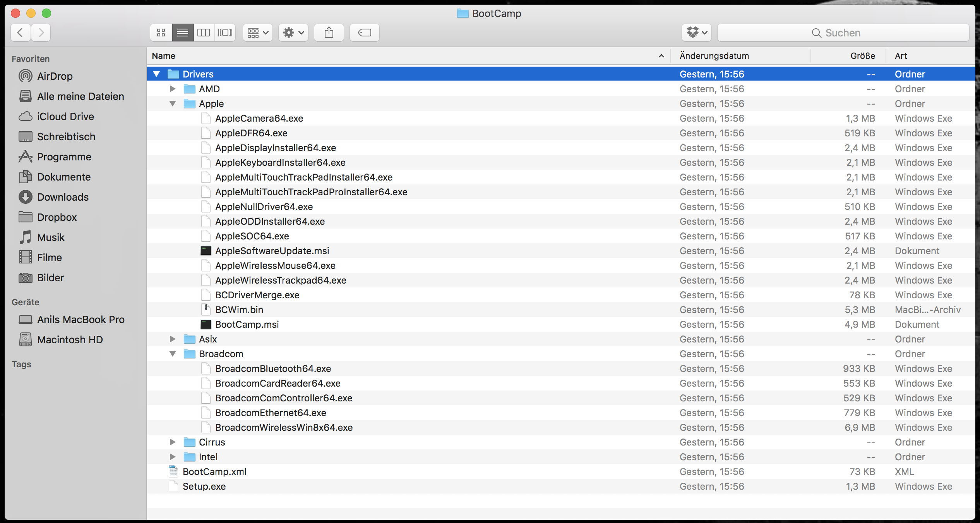Sort by Größe column header
Screen dimensions: 980x523
(x=862, y=56)
